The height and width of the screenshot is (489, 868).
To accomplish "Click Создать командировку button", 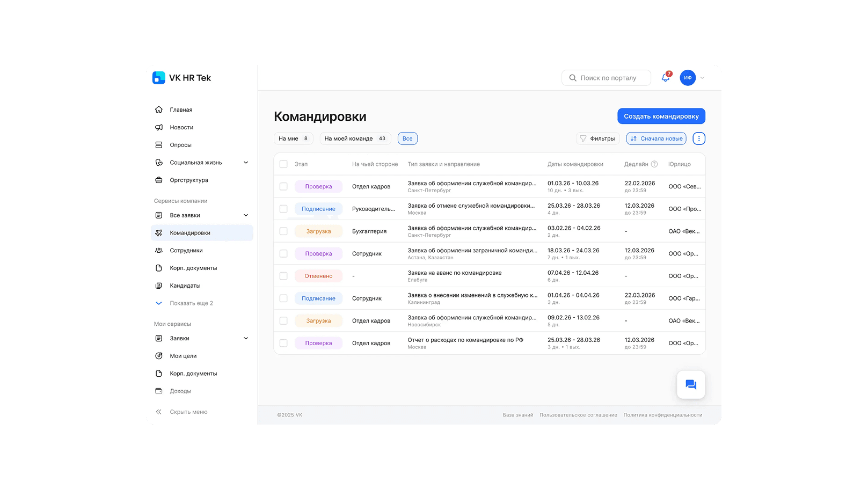I will 661,116.
